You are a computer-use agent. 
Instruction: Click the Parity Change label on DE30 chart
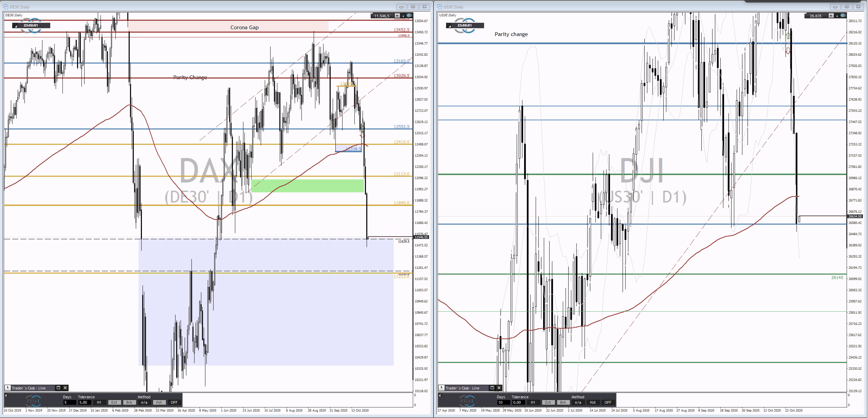pos(190,77)
